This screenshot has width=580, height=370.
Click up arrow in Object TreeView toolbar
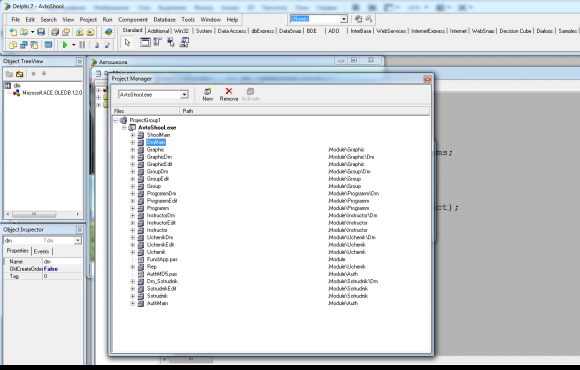(x=34, y=74)
